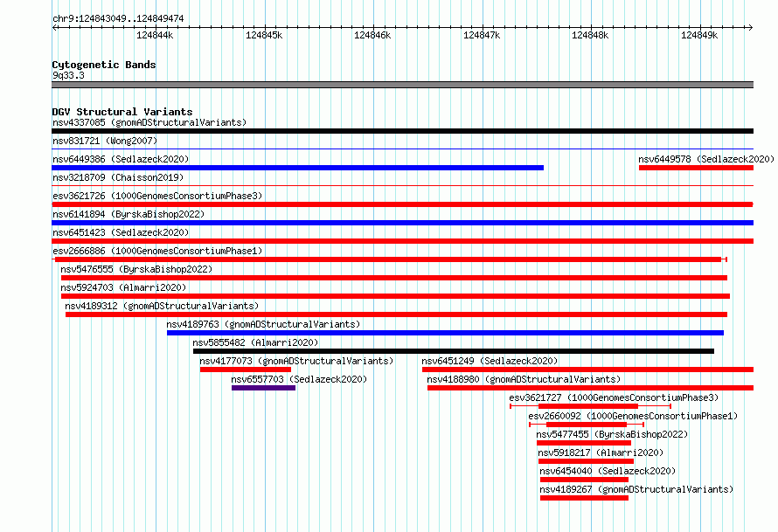Open nsv6449578 (Sedlazeck2020) label
The image size is (778, 532).
706,159
